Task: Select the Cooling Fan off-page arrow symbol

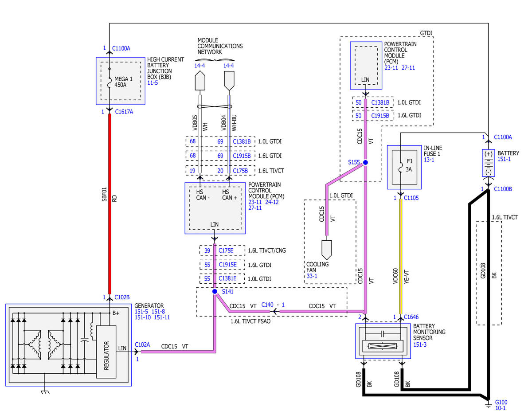Action: (x=327, y=250)
